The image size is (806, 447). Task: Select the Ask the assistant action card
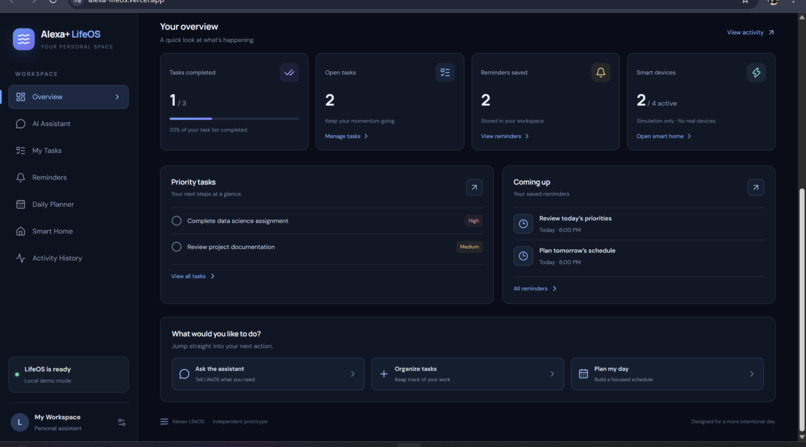[268, 374]
